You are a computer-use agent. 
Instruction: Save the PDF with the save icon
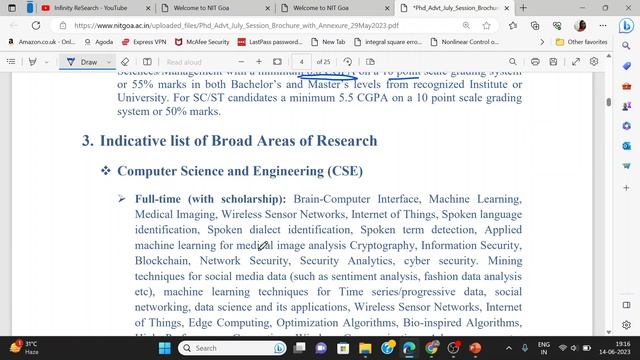coord(553,62)
